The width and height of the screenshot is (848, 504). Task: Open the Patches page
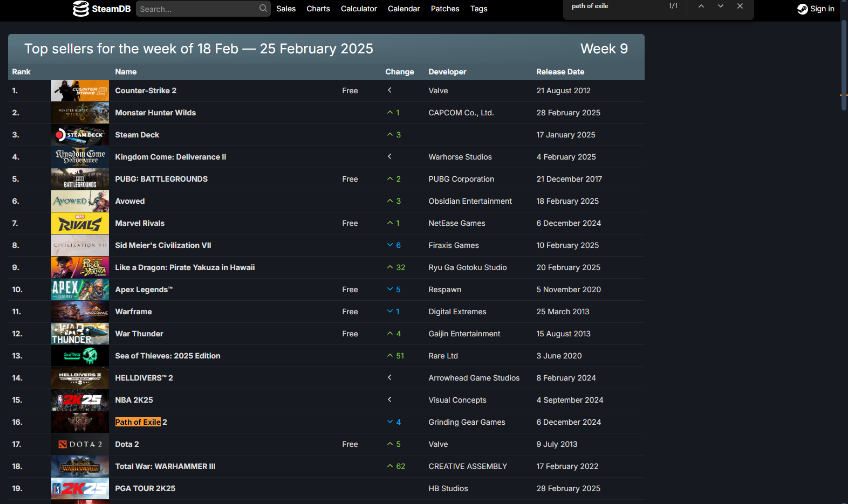(445, 9)
